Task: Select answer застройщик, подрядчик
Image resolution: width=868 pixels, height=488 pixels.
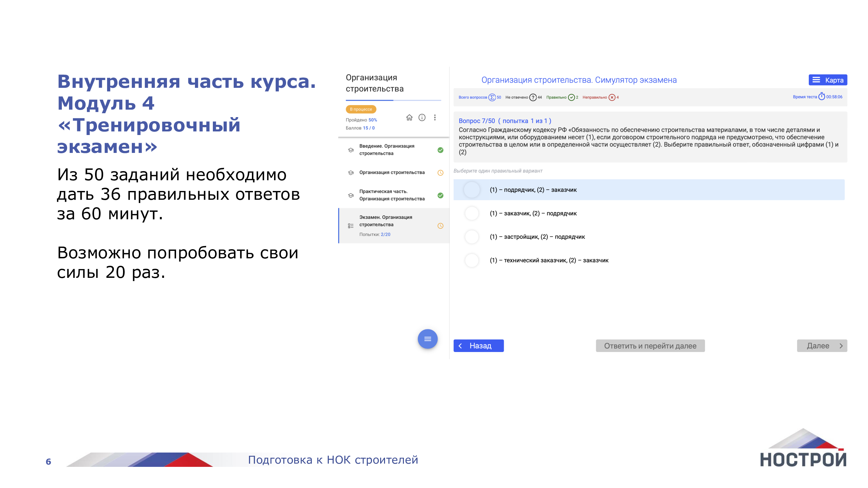Action: (649, 237)
